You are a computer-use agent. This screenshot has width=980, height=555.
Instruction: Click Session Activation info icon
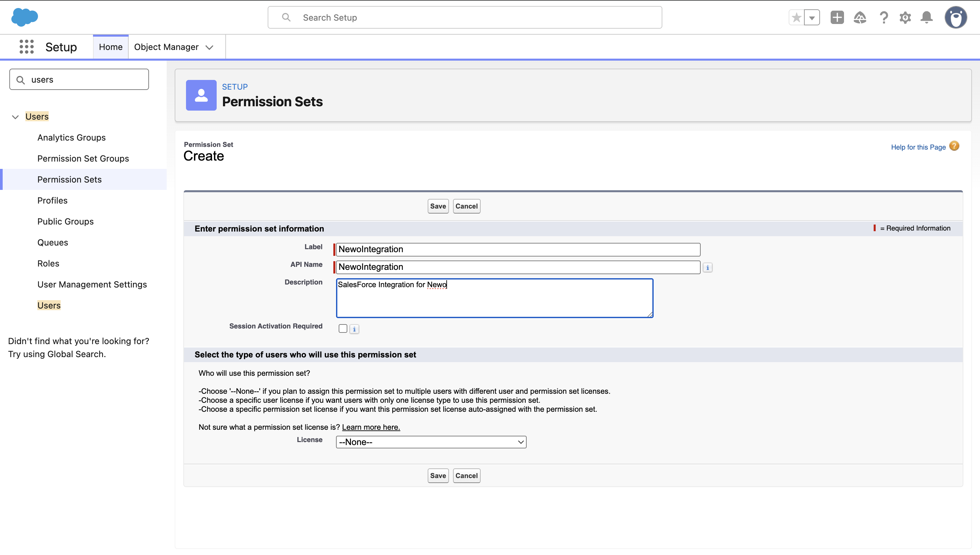coord(354,329)
